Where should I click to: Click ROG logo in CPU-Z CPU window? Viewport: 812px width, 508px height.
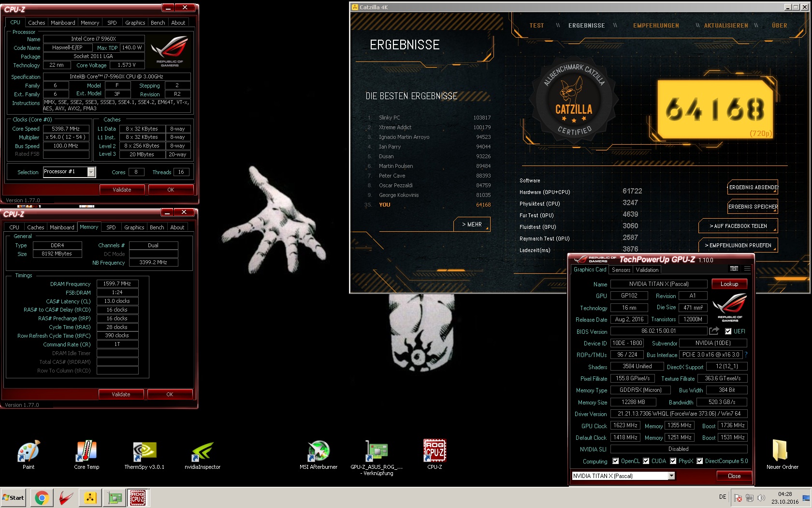169,52
